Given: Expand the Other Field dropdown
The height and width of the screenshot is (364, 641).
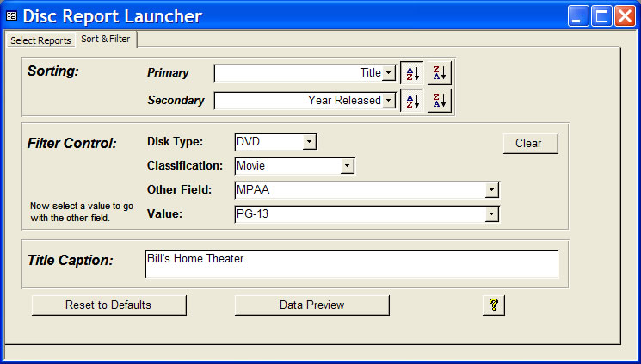Looking at the screenshot, I should [x=491, y=190].
